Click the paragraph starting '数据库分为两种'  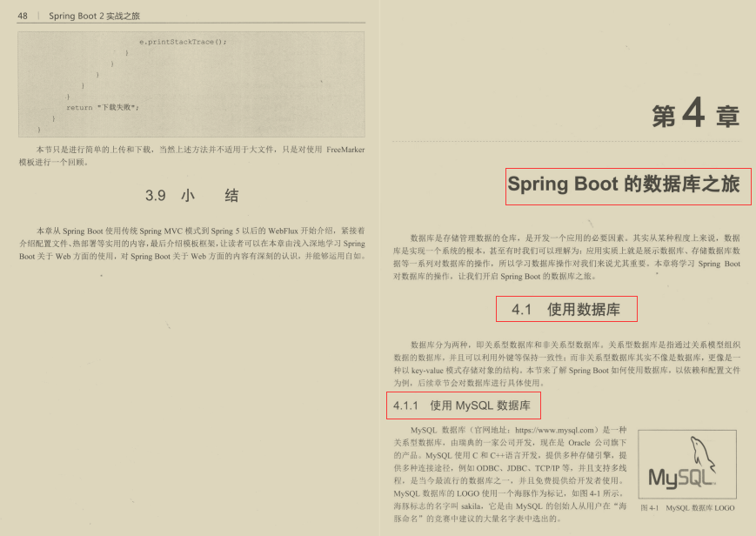pos(566,364)
